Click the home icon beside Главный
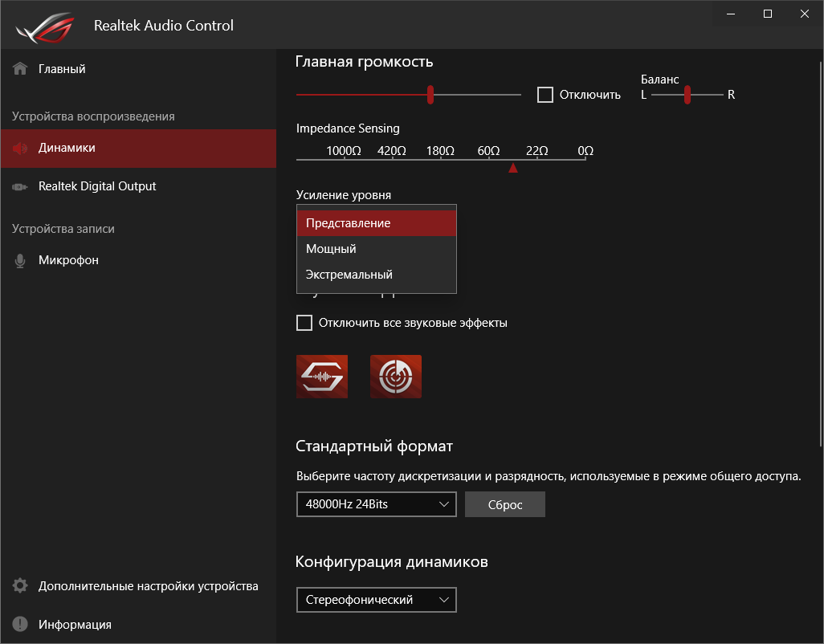 pos(20,69)
